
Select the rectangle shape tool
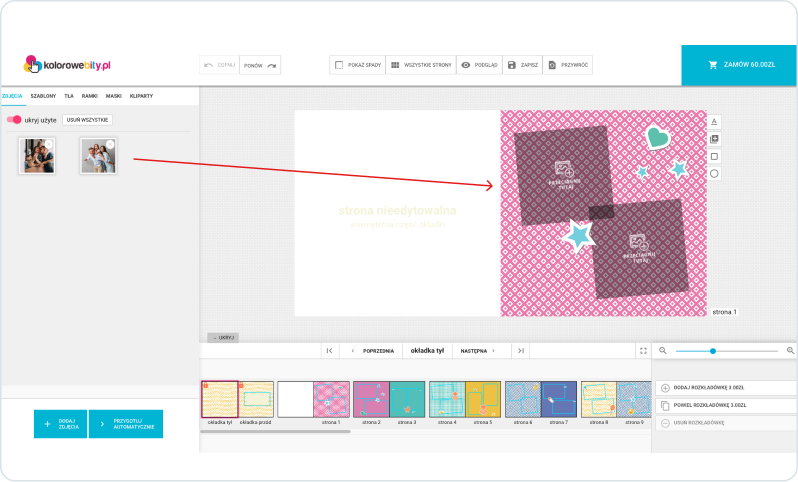click(x=714, y=156)
